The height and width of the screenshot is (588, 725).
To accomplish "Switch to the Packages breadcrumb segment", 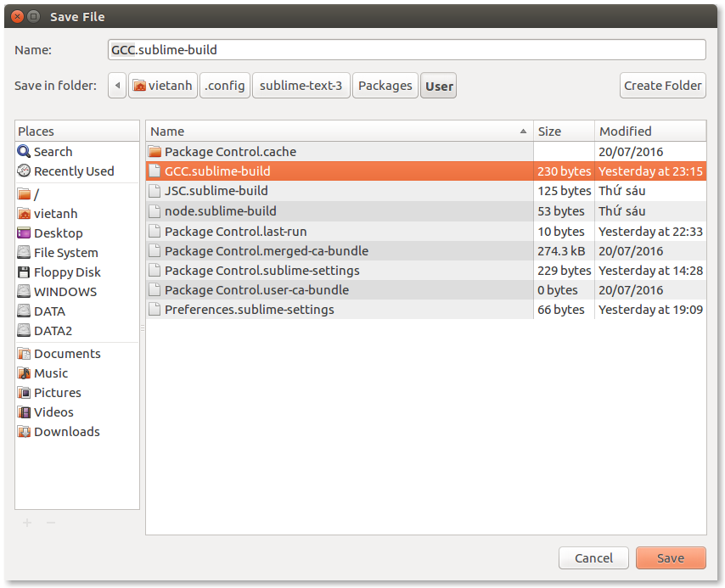I will pyautogui.click(x=385, y=85).
